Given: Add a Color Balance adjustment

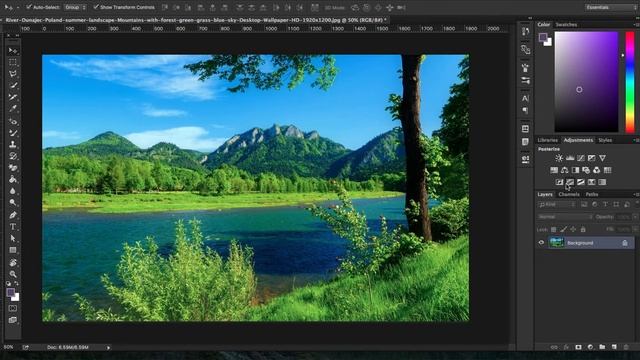Looking at the screenshot, I should pyautogui.click(x=564, y=170).
